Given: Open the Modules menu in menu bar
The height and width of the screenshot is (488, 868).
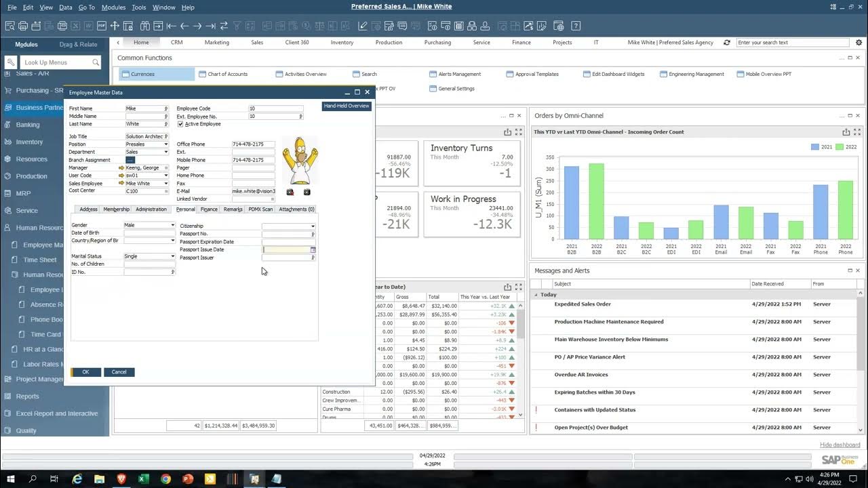Looking at the screenshot, I should pyautogui.click(x=113, y=7).
